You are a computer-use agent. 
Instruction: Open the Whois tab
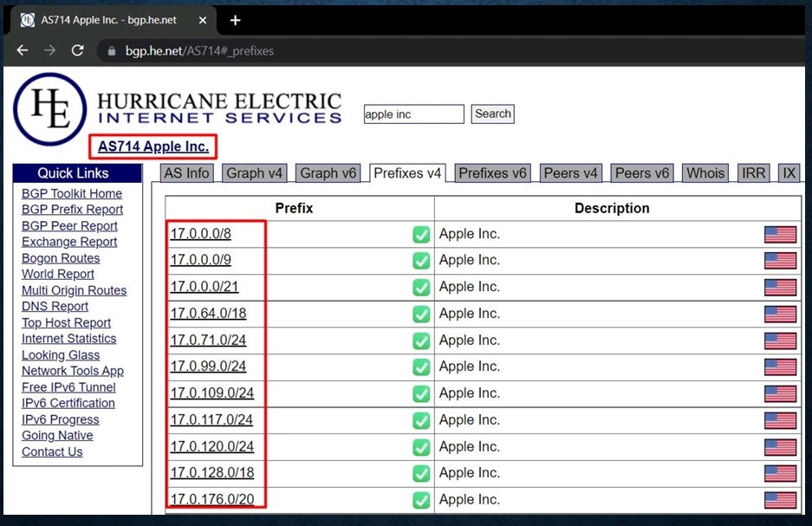point(705,172)
